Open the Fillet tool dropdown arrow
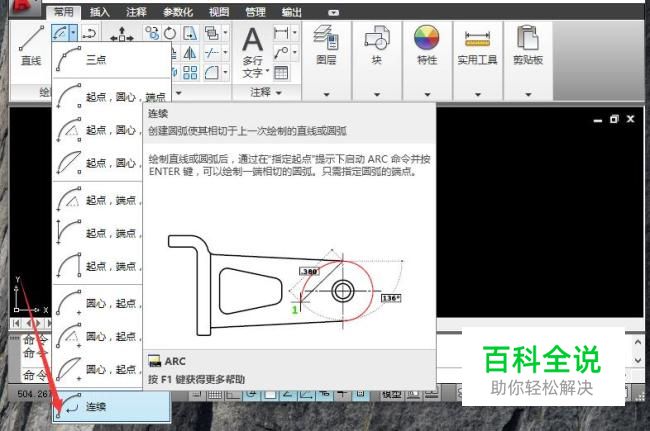Image resolution: width=650 pixels, height=431 pixels. [x=226, y=73]
